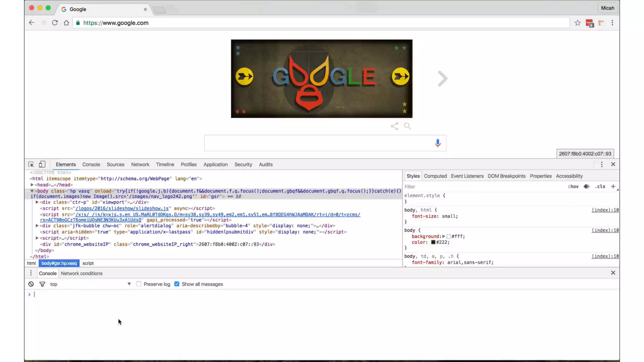Click the inspect element picker icon

[31, 164]
